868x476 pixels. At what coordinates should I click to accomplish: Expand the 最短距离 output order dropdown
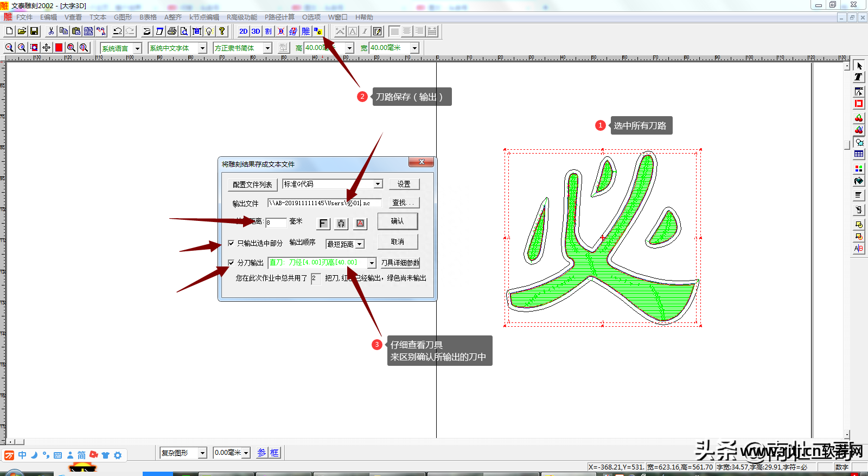tap(360, 244)
